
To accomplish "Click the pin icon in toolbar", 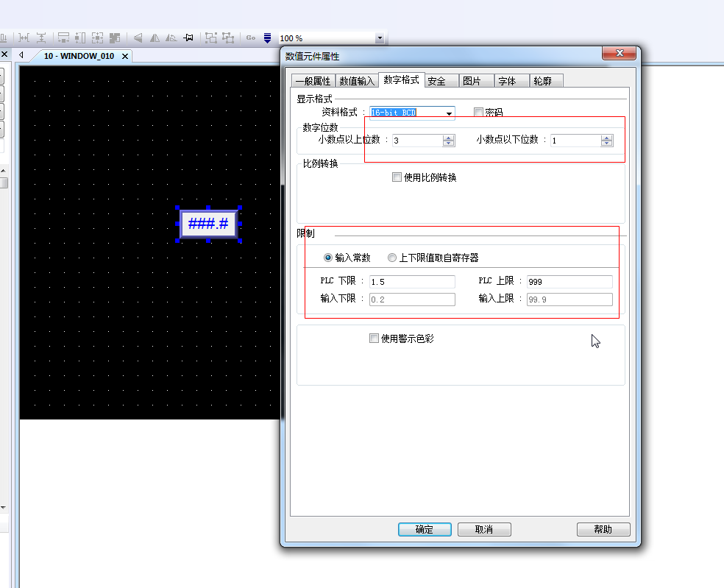I will (x=188, y=38).
